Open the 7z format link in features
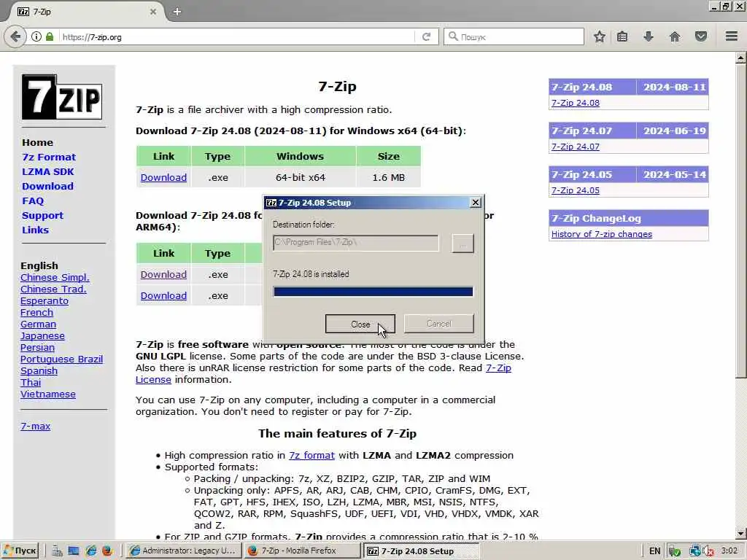Screen dimensions: 747x560 click(x=311, y=455)
